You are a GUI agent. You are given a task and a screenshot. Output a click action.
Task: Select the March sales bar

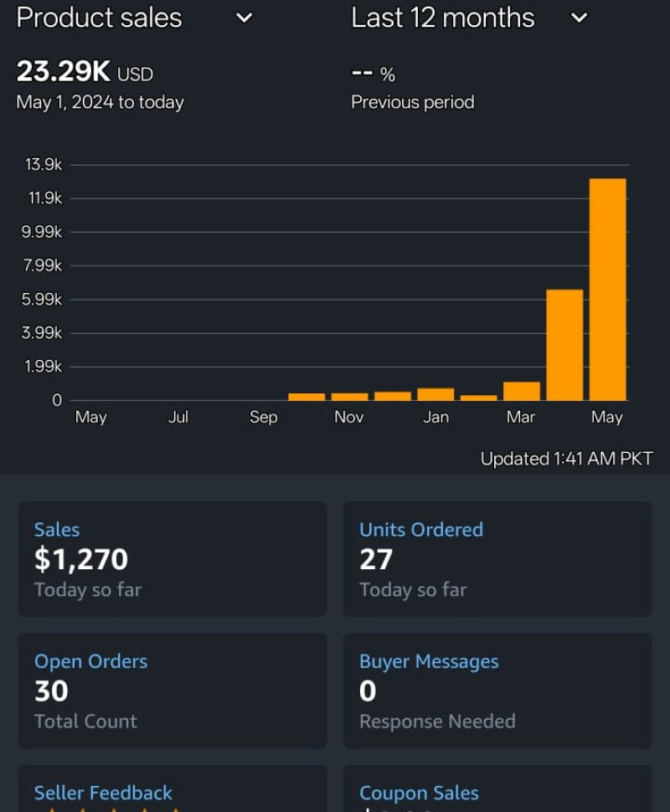521,391
